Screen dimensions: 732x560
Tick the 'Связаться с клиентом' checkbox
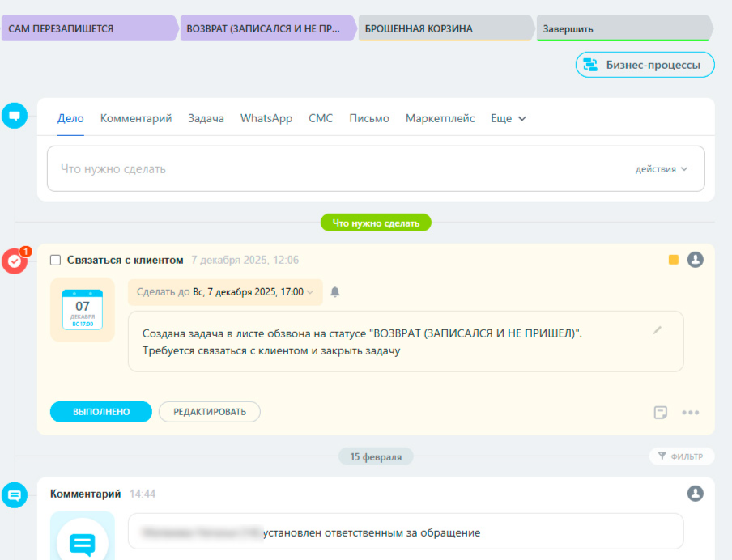[56, 260]
